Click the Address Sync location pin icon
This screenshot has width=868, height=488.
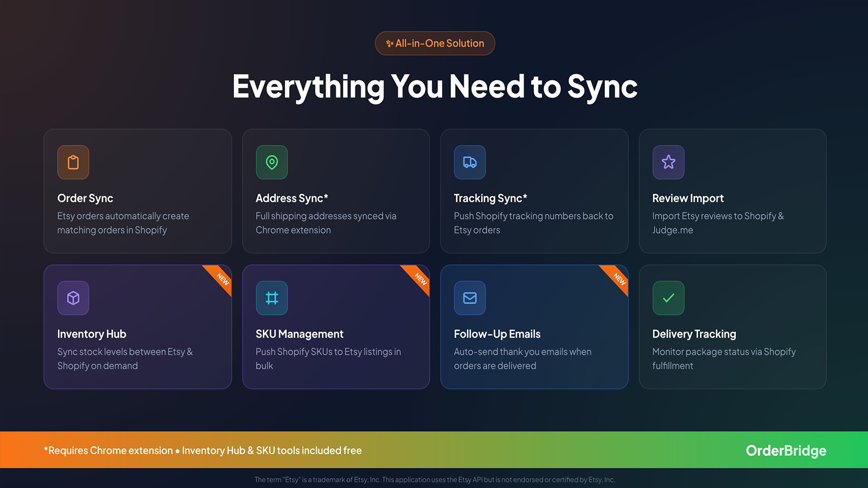click(272, 162)
